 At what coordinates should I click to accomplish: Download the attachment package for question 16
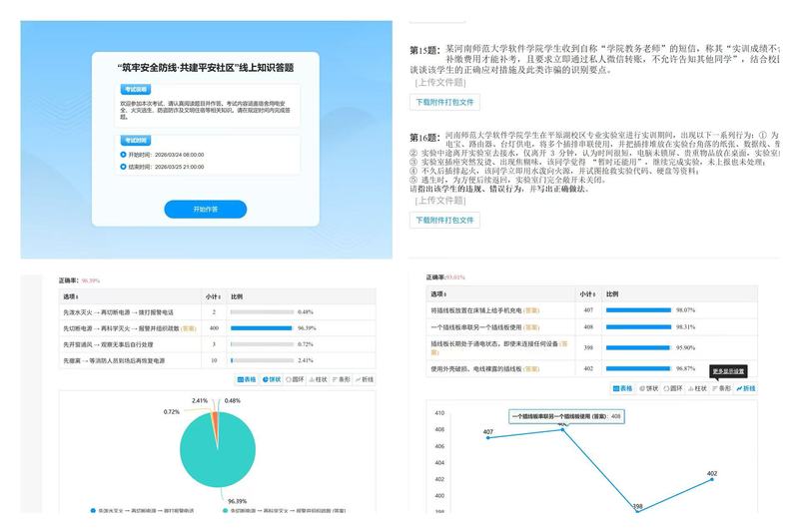coord(445,220)
